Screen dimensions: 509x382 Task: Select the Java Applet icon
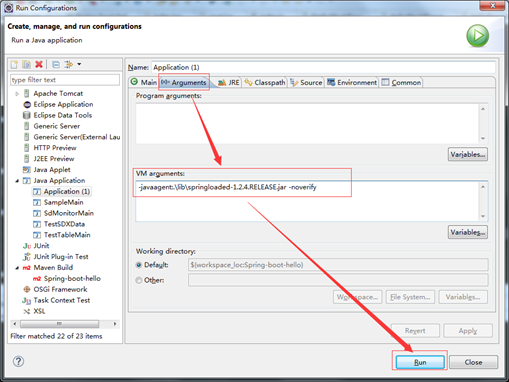pyautogui.click(x=27, y=170)
